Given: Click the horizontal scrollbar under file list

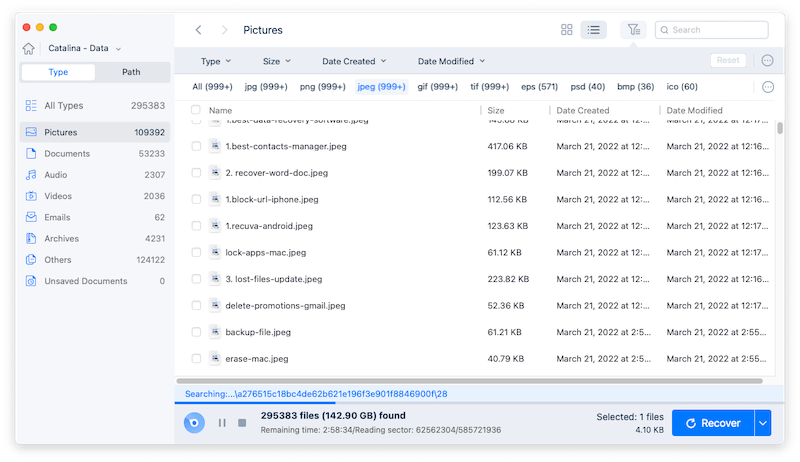Looking at the screenshot, I should pos(469,381).
